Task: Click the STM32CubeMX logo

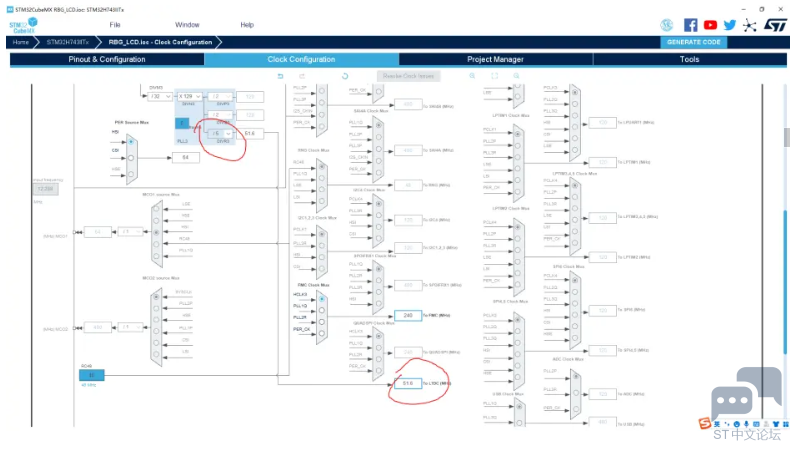Action: point(23,25)
